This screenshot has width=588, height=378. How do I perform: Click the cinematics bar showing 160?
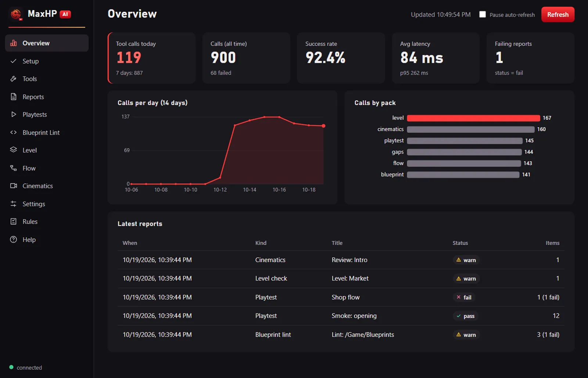[x=471, y=129]
